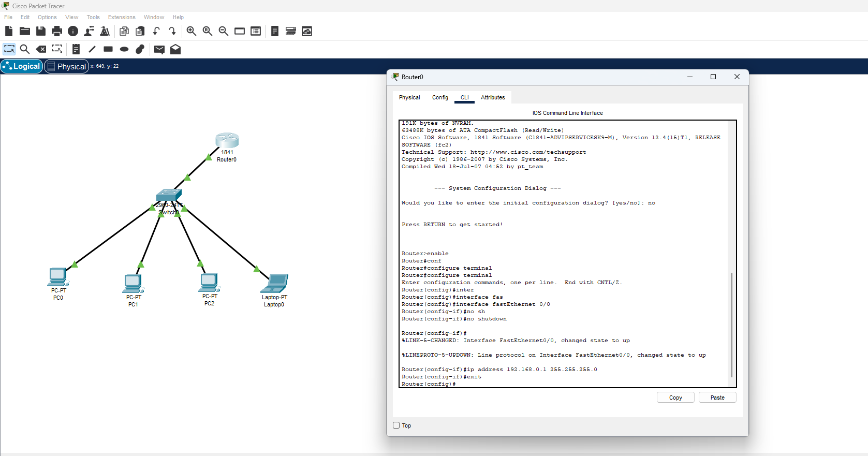Launch the Activity Wizard icon
Image resolution: width=868 pixels, height=456 pixels.
(105, 31)
